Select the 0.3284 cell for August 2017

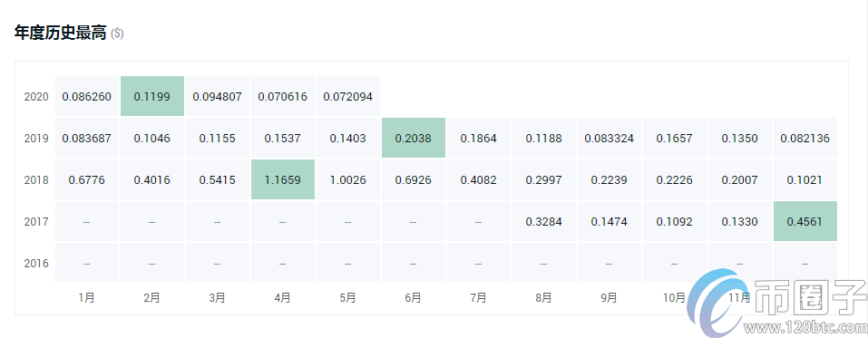[x=543, y=222]
